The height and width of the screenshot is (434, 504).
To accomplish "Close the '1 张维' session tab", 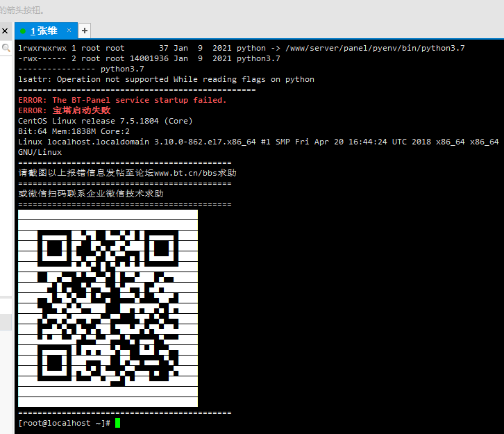I will click(69, 31).
